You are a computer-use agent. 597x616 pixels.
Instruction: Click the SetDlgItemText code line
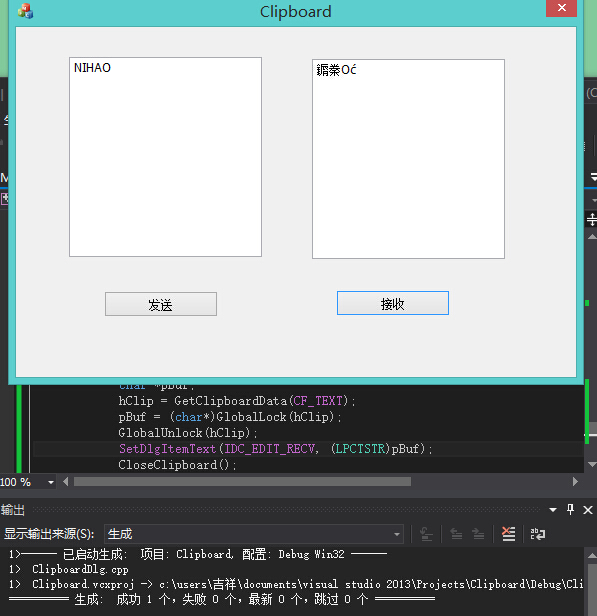point(276,449)
